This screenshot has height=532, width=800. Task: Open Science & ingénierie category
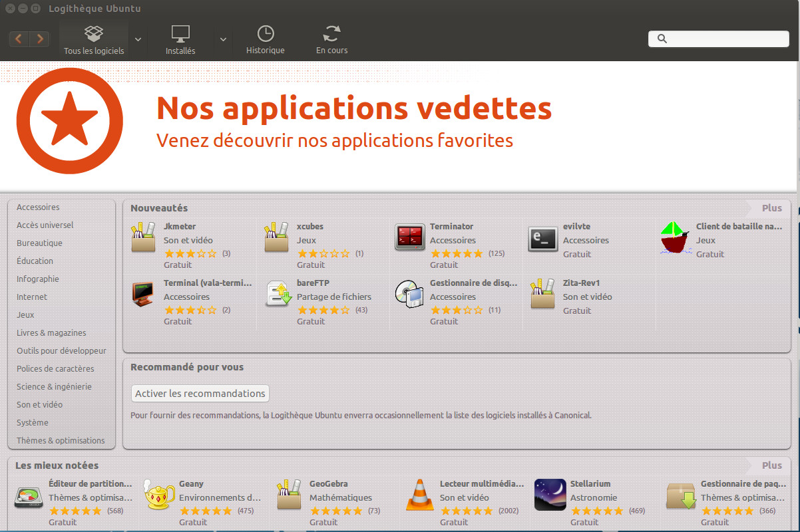(x=54, y=387)
